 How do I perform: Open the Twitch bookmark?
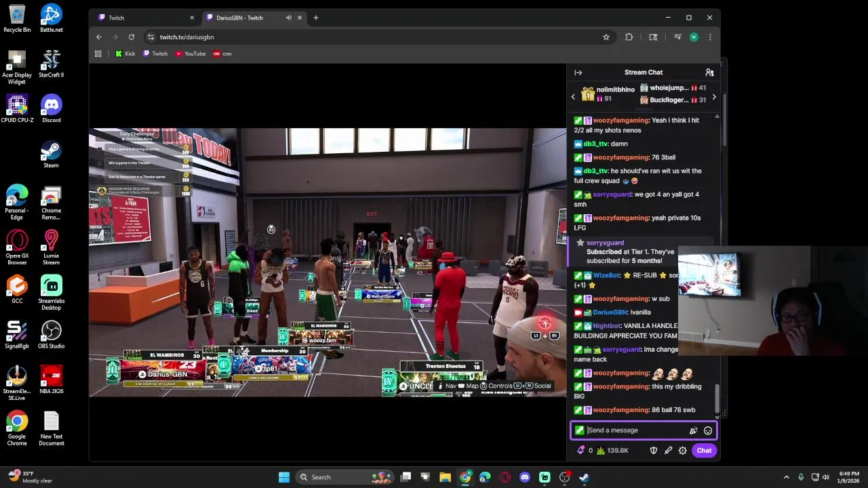pos(155,54)
